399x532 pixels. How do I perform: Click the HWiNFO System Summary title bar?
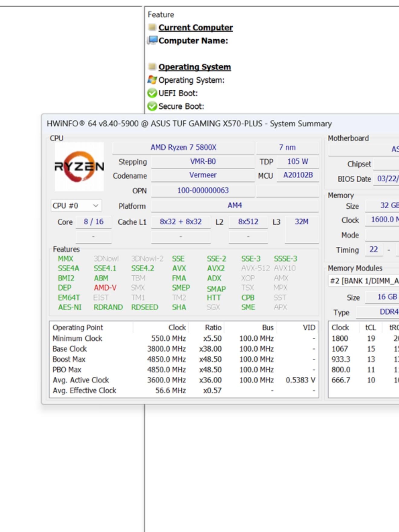(220, 124)
